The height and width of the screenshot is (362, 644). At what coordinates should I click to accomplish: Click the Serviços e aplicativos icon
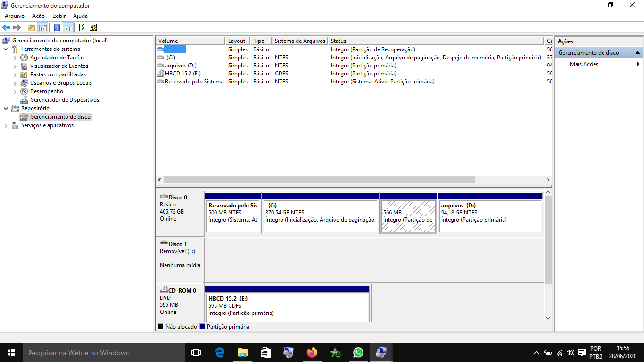coord(15,125)
